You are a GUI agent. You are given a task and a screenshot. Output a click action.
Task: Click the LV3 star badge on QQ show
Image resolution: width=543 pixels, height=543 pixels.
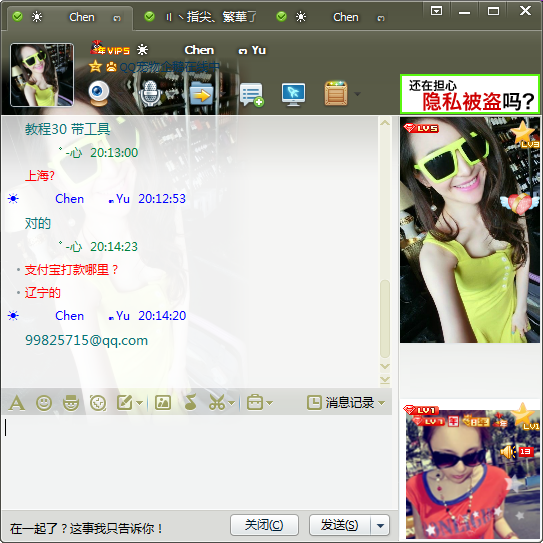coord(524,133)
